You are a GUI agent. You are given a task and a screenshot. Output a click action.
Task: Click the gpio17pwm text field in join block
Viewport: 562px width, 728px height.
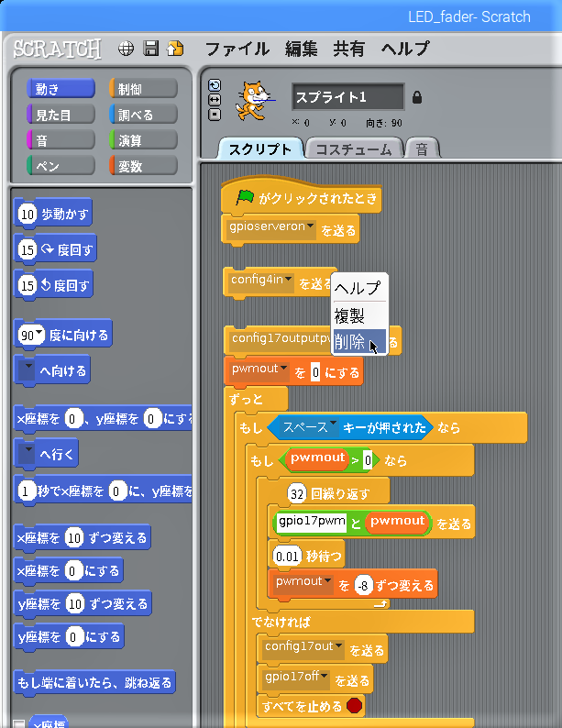click(312, 522)
